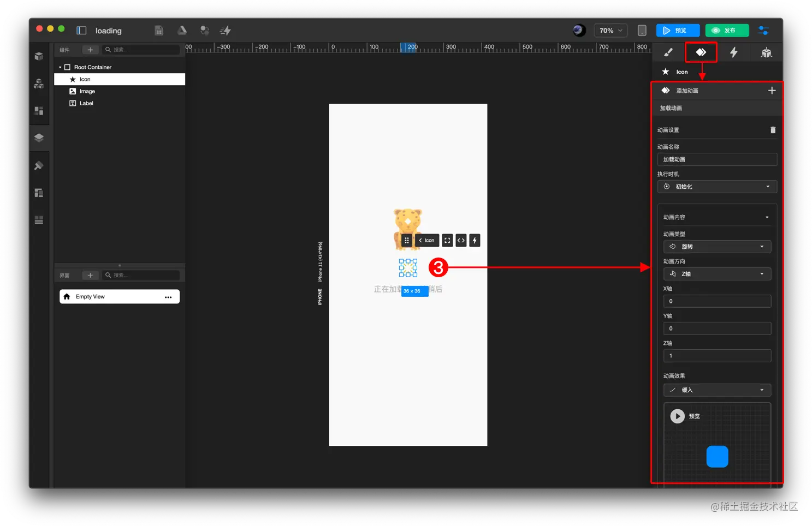The image size is (812, 526).
Task: Click the X轴 value field
Action: click(x=717, y=301)
